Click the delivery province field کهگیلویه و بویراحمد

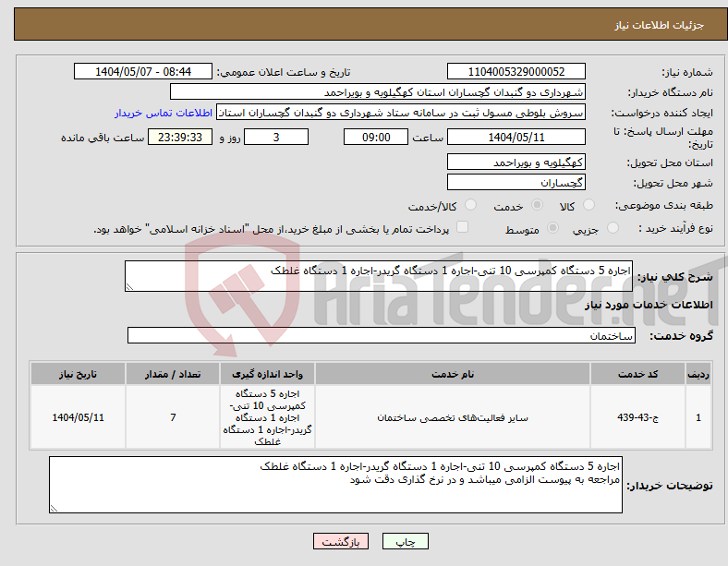pos(516,162)
